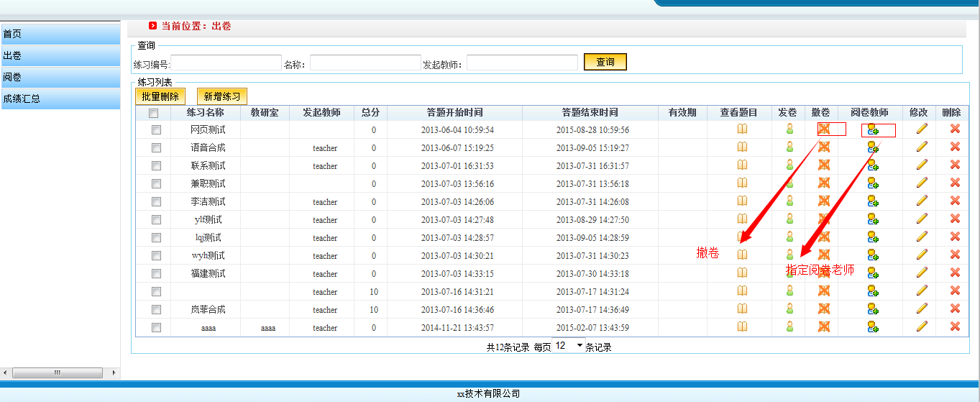The image size is (980, 402).
Task: Focus the 练习编号 input field
Action: coord(226,63)
